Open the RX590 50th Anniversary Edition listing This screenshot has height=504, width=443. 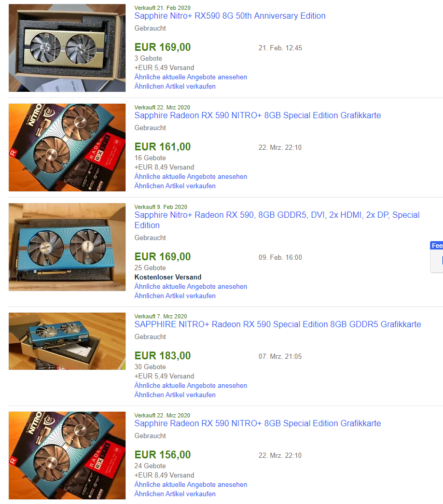coord(230,16)
